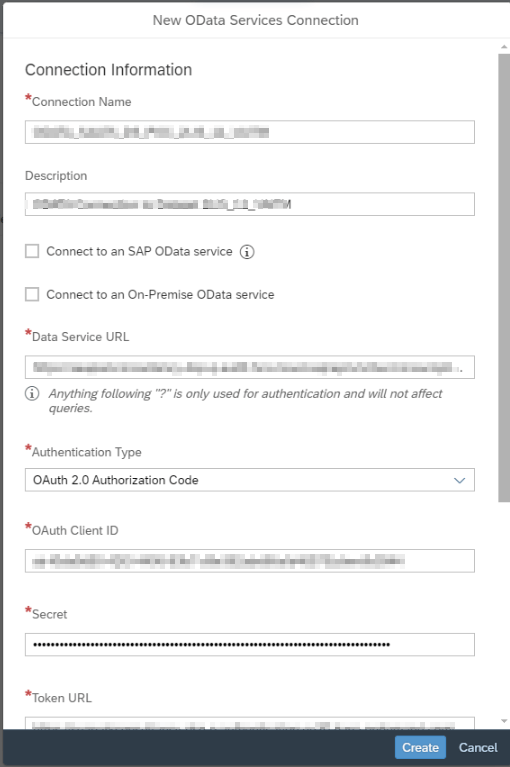Click info icon beside SAP OData service
510x767 pixels.
click(x=247, y=252)
